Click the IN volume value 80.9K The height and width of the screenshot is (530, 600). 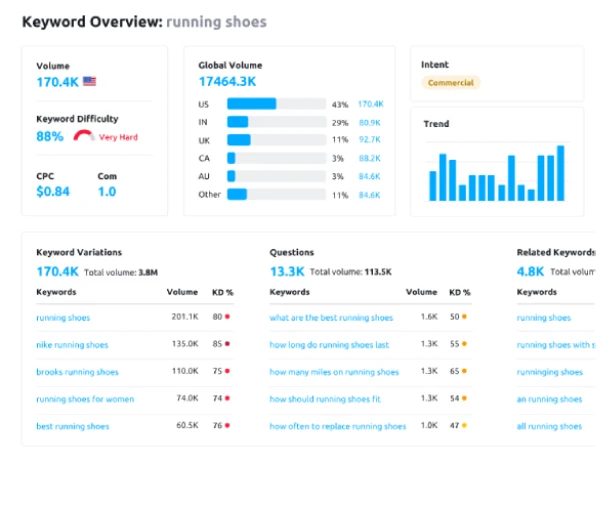tap(370, 122)
